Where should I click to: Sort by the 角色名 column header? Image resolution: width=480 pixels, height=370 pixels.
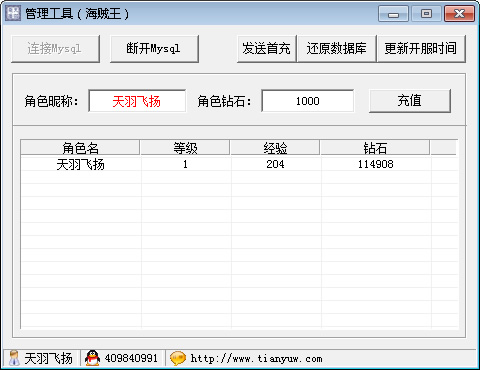(x=80, y=148)
